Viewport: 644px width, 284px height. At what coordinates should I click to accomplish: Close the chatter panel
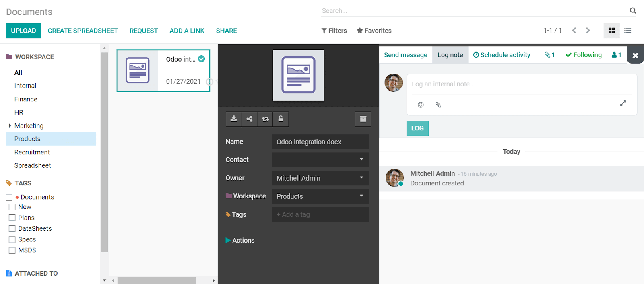[635, 56]
